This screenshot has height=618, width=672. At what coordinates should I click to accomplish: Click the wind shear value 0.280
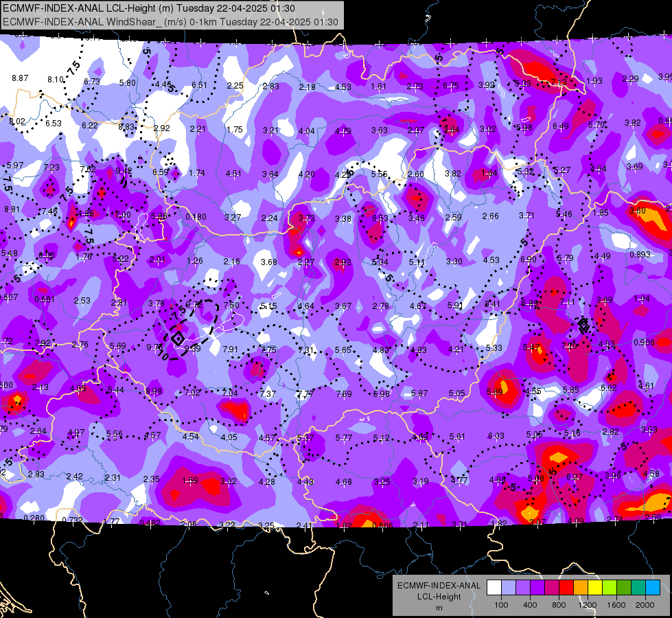point(34,518)
